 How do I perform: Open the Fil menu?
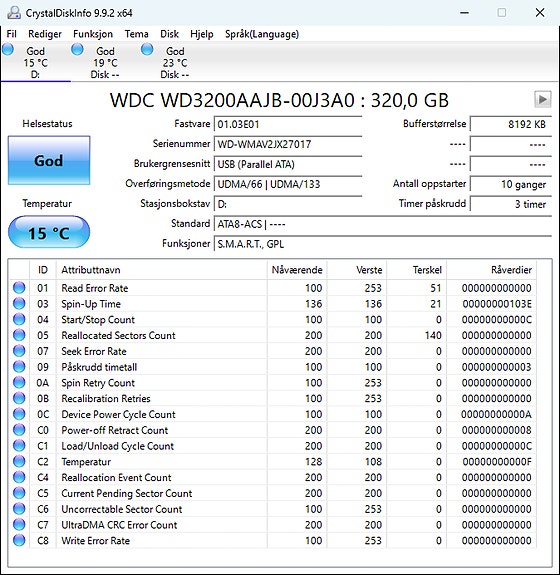pos(12,34)
